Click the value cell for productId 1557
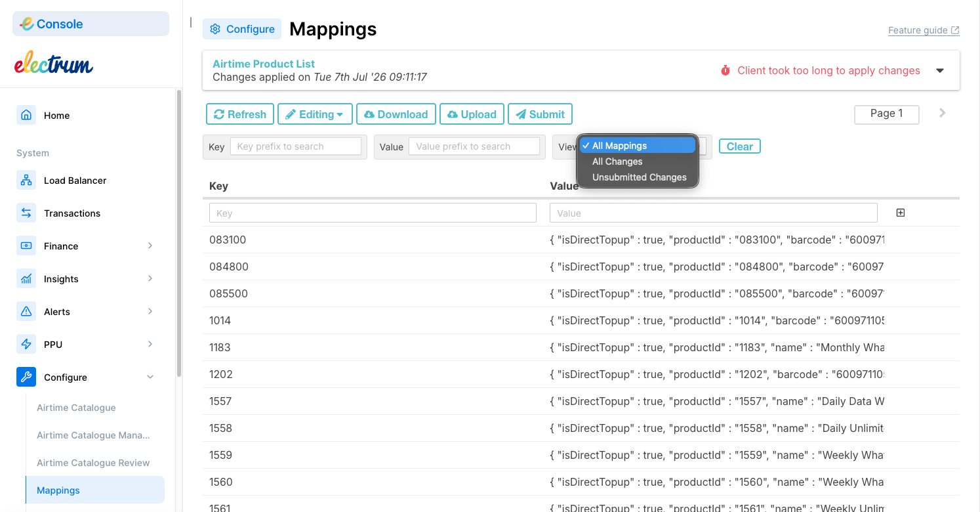980x512 pixels. (717, 401)
